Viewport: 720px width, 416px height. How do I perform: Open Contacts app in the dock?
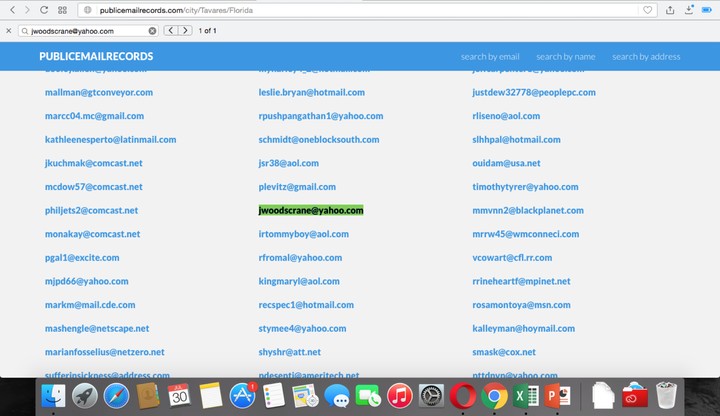click(x=148, y=395)
